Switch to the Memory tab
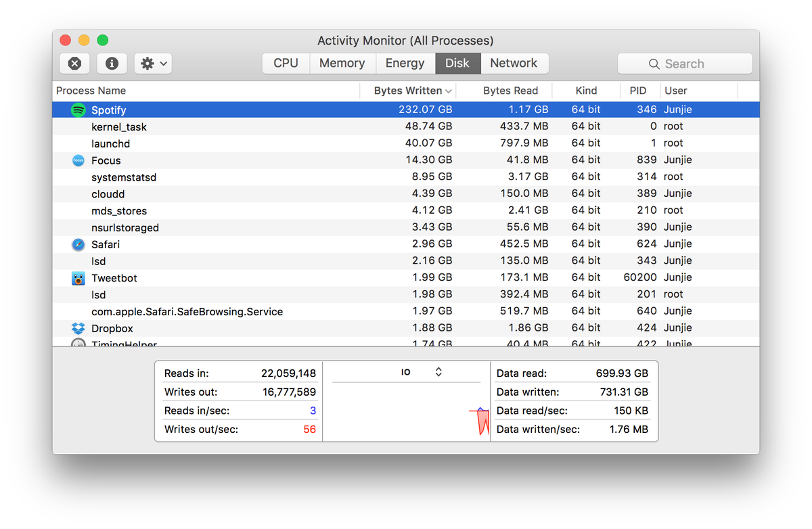This screenshot has width=812, height=529. [342, 63]
